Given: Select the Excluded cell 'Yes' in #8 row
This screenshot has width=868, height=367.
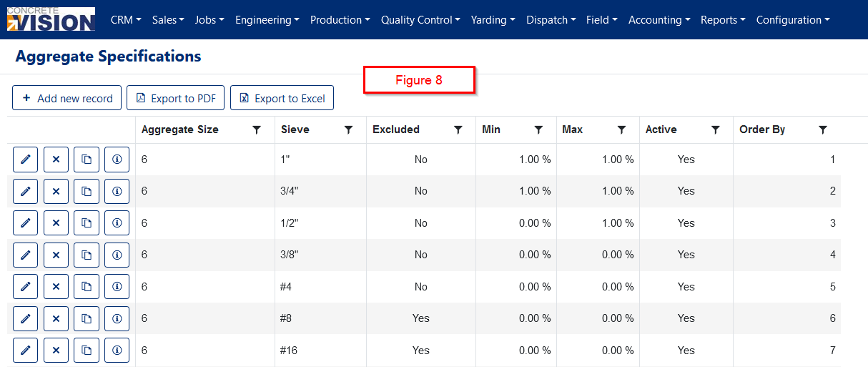Looking at the screenshot, I should pyautogui.click(x=420, y=318).
